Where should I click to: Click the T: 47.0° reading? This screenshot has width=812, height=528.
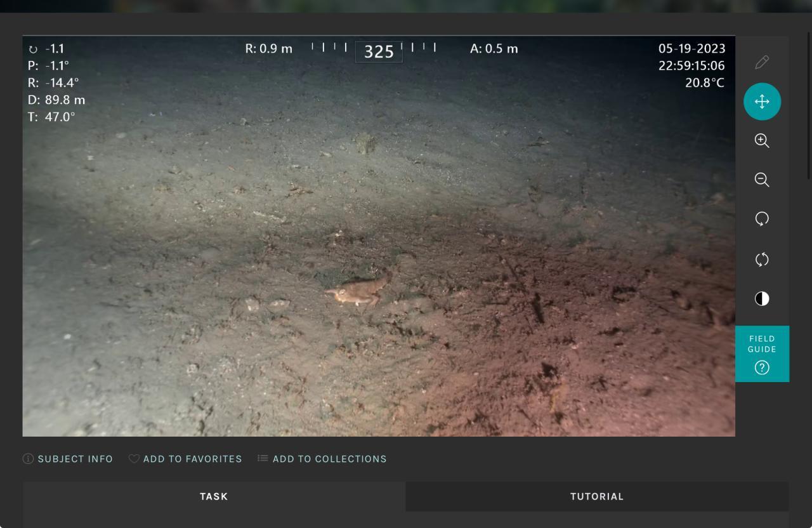51,117
